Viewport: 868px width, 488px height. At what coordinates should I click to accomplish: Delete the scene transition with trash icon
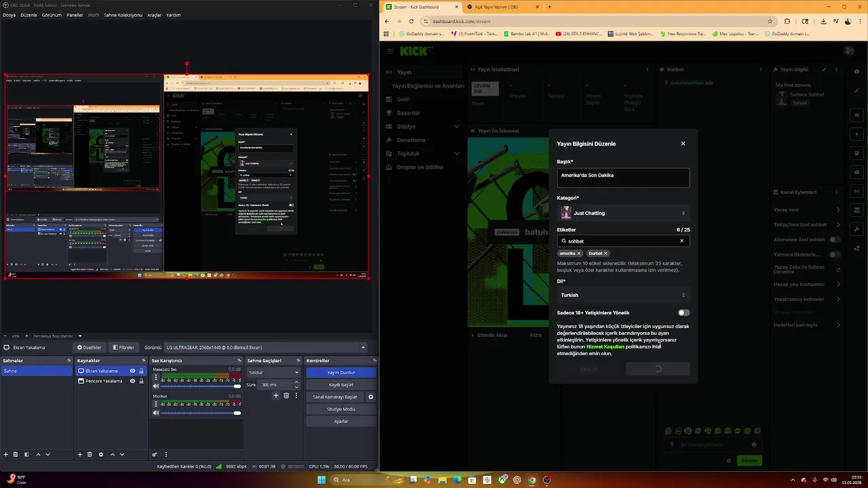click(x=285, y=396)
